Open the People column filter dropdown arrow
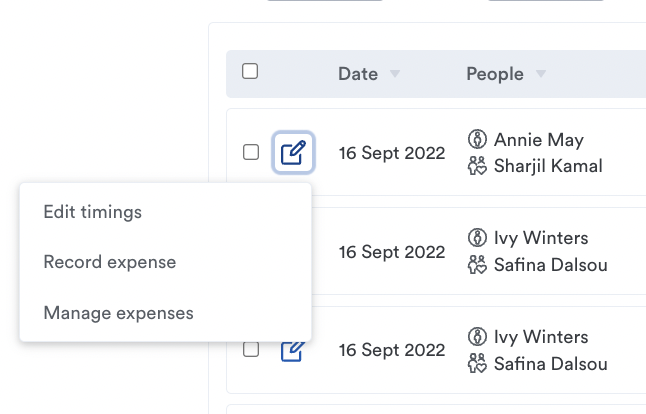The height and width of the screenshot is (414, 646). click(x=541, y=74)
